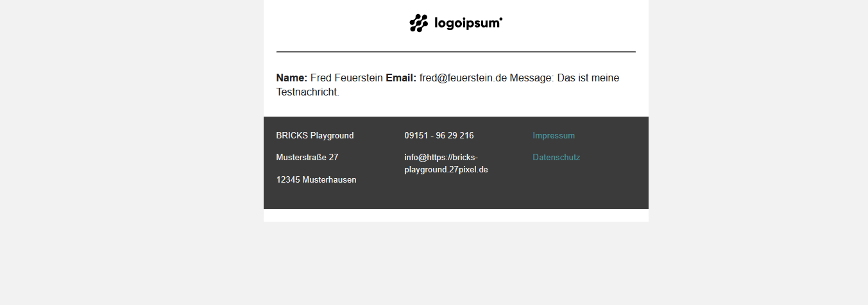Click the bold Name: label

click(x=292, y=78)
